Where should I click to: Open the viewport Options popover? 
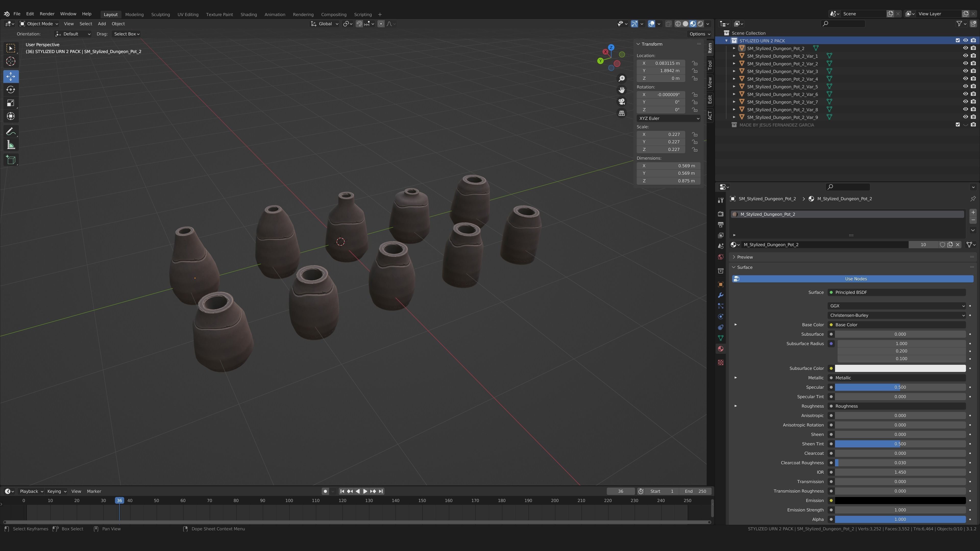pos(700,34)
